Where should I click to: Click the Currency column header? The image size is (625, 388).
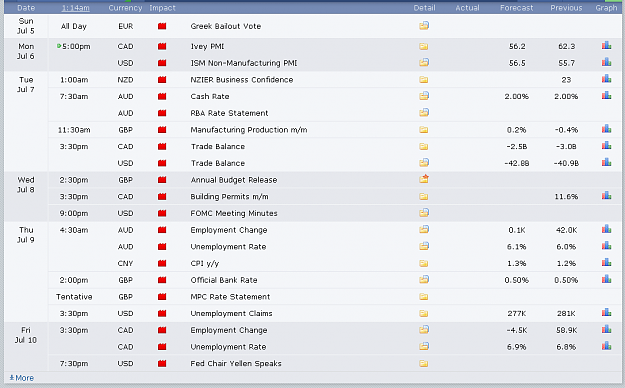pos(125,8)
